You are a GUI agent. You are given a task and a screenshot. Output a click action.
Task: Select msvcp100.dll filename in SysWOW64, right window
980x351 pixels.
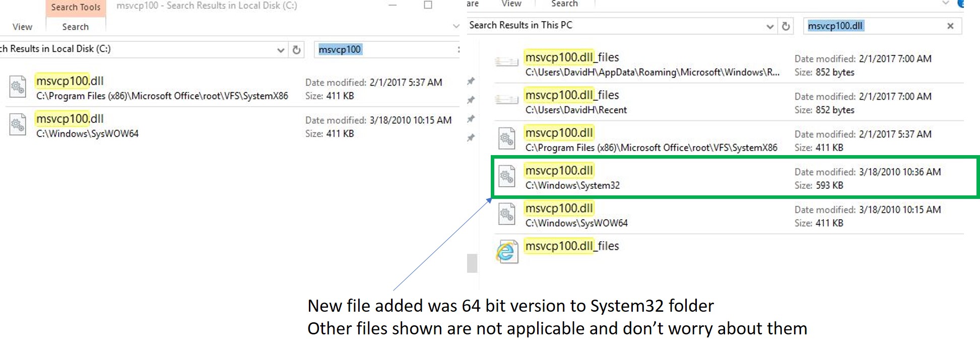[559, 208]
